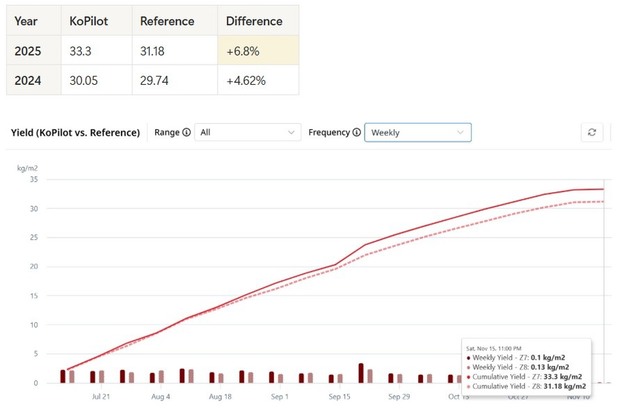Viewport: 626px width, 409px height.
Task: Select the highlighted +6.8% difference cell
Action: pos(257,51)
